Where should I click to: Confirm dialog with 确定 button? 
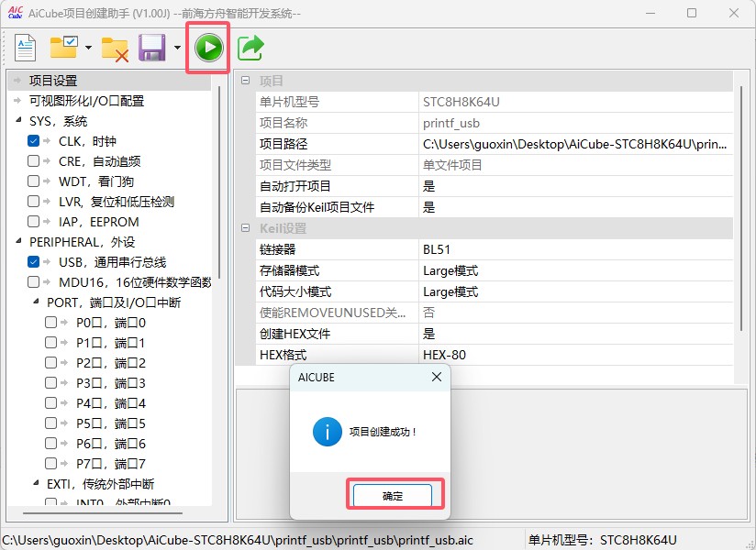tap(393, 496)
